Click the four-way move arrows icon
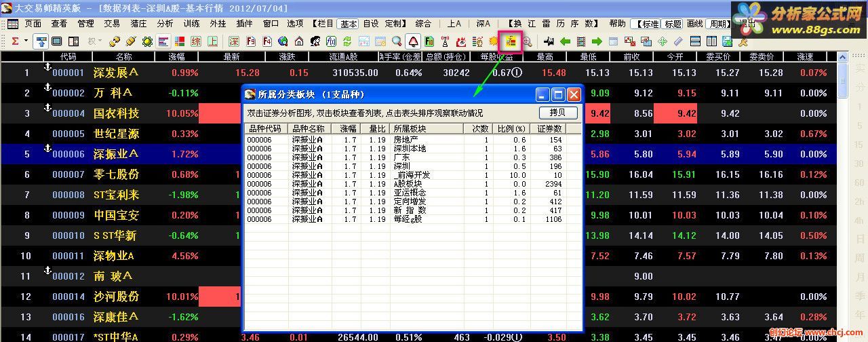This screenshot has height=342, width=868. point(663,41)
